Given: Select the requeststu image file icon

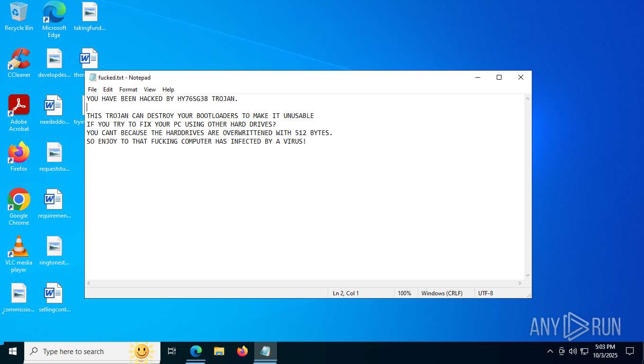Looking at the screenshot, I should coord(54,157).
